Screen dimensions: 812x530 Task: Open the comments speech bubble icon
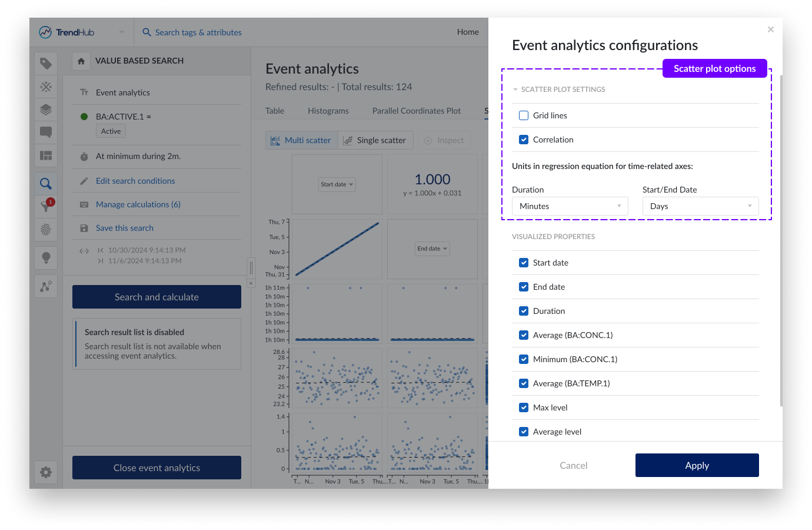click(x=46, y=132)
